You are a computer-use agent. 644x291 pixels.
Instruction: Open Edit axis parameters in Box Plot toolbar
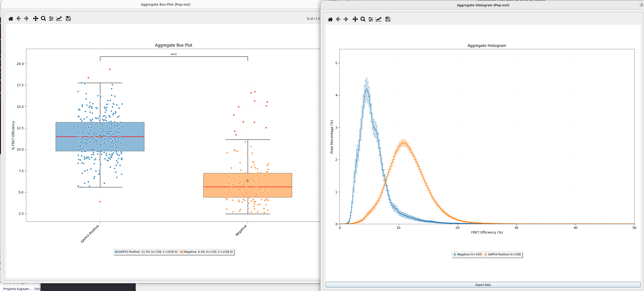59,19
